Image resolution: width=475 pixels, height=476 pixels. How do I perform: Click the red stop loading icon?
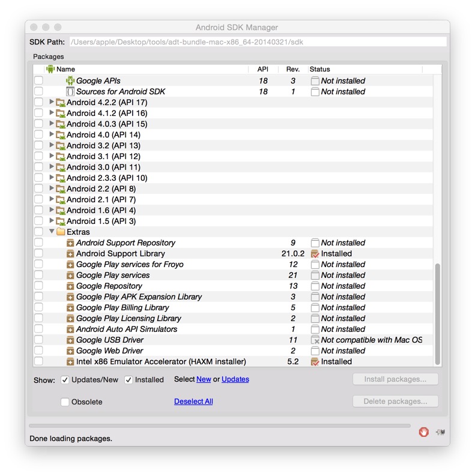click(x=424, y=432)
